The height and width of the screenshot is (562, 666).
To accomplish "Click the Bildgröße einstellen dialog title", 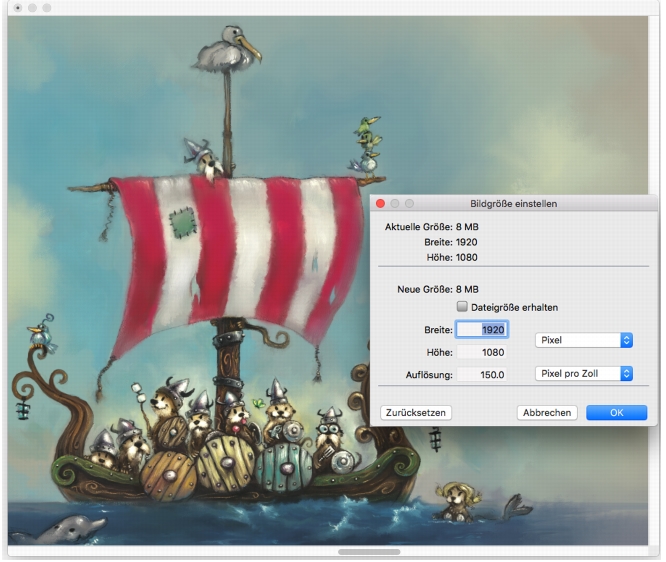I will (514, 204).
